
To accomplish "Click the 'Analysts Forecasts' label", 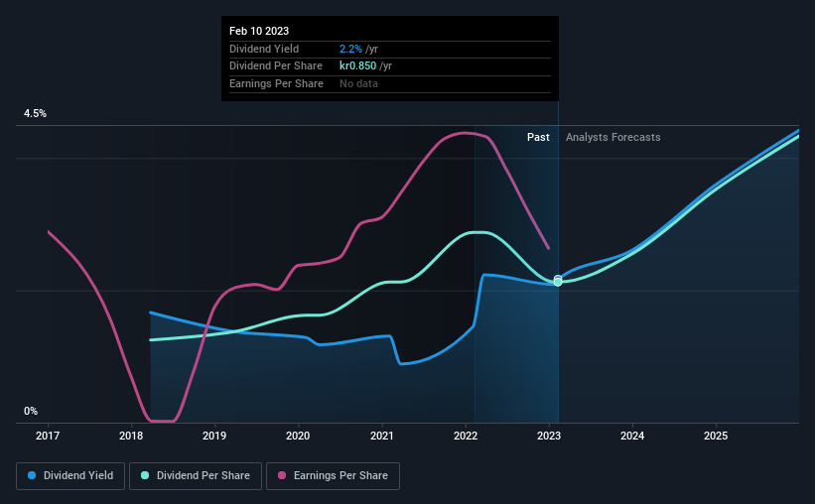I will [612, 137].
